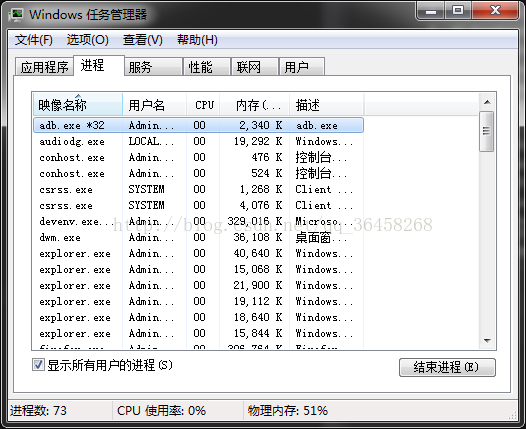Click LOCAL... user of audiodg.exe
526x429 pixels.
click(x=151, y=141)
